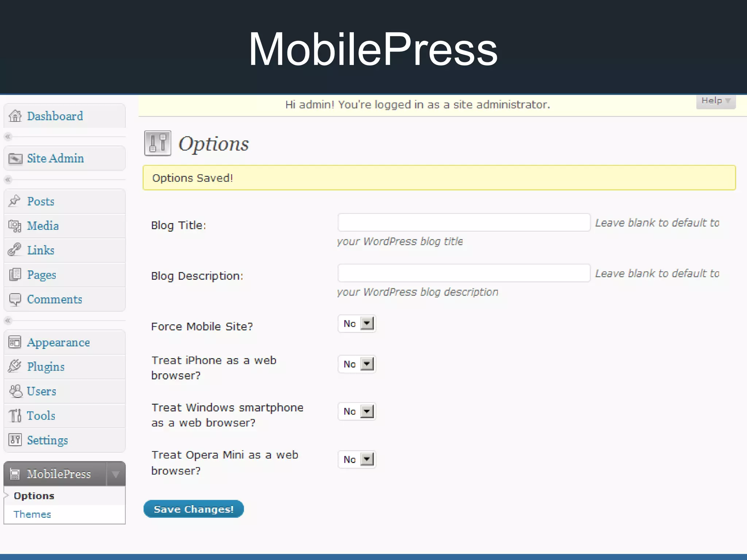Image resolution: width=747 pixels, height=560 pixels.
Task: Collapse menu separator arrow below Dashboard
Action: (8, 137)
